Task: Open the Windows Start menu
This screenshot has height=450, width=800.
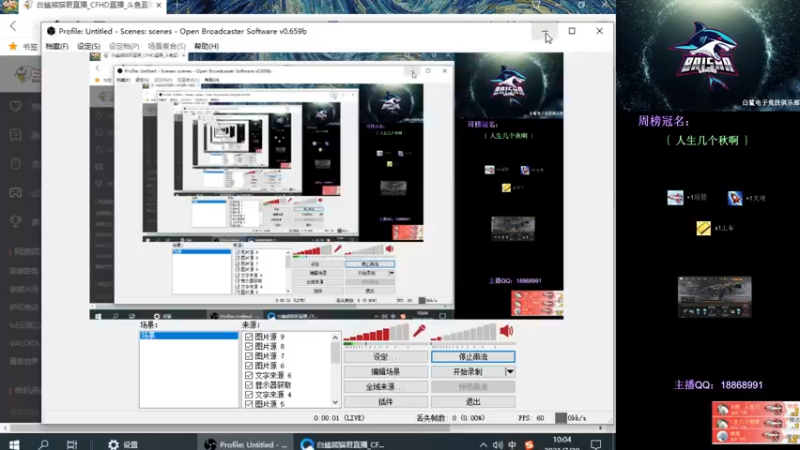Action: [14, 444]
